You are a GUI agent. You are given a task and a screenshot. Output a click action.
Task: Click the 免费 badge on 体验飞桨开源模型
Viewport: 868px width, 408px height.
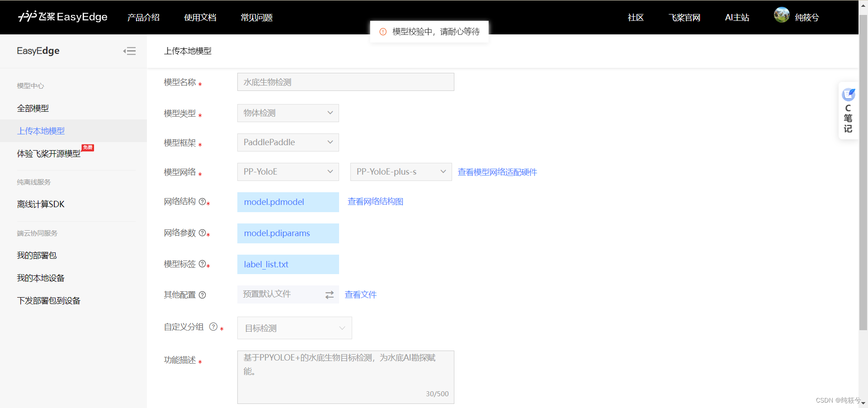(x=88, y=147)
